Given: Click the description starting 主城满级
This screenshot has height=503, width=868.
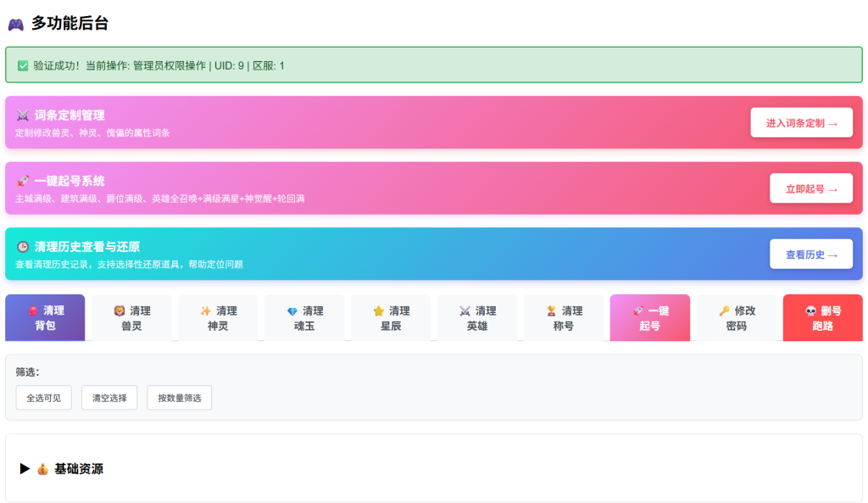Looking at the screenshot, I should click(160, 198).
